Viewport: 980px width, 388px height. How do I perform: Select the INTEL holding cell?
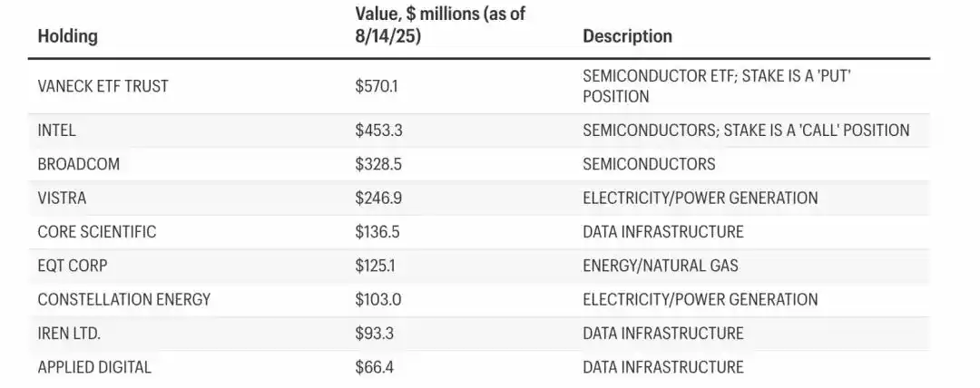57,131
